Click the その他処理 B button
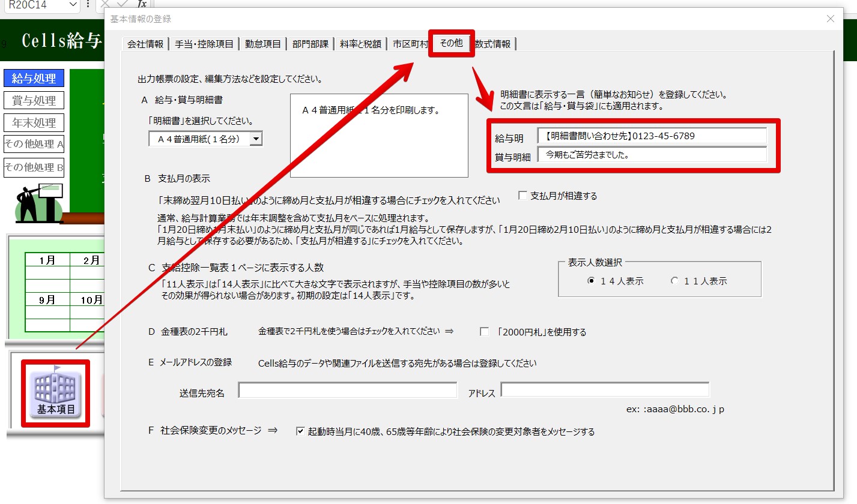857x504 pixels. coord(34,167)
